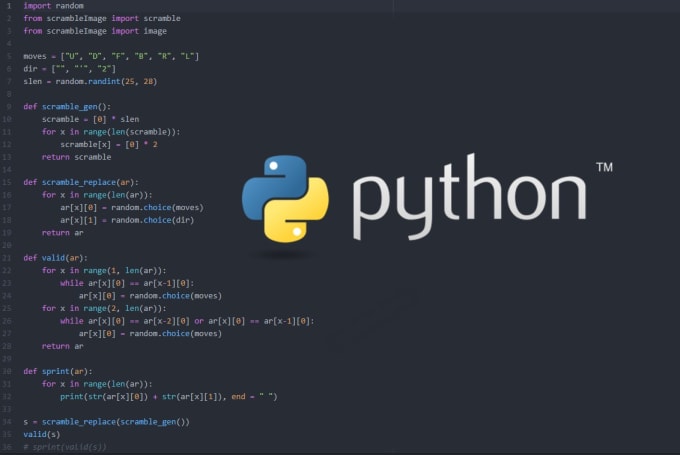
Task: Click "for x in range(1, len(ar)):"
Action: [x=104, y=270]
